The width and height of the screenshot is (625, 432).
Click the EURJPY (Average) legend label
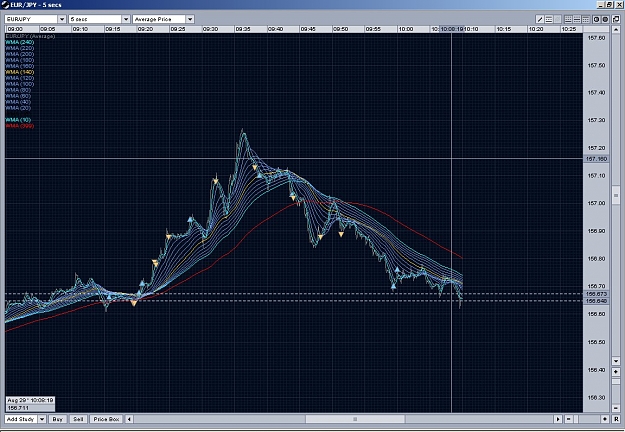[x=30, y=36]
